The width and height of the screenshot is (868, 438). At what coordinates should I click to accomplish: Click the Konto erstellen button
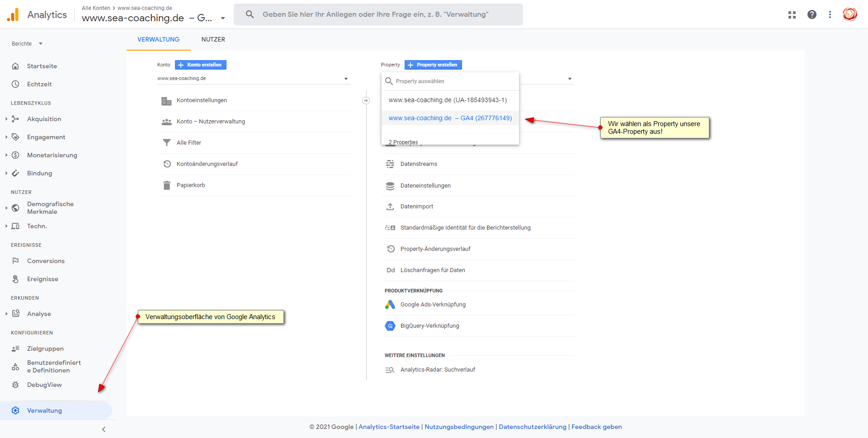point(200,65)
